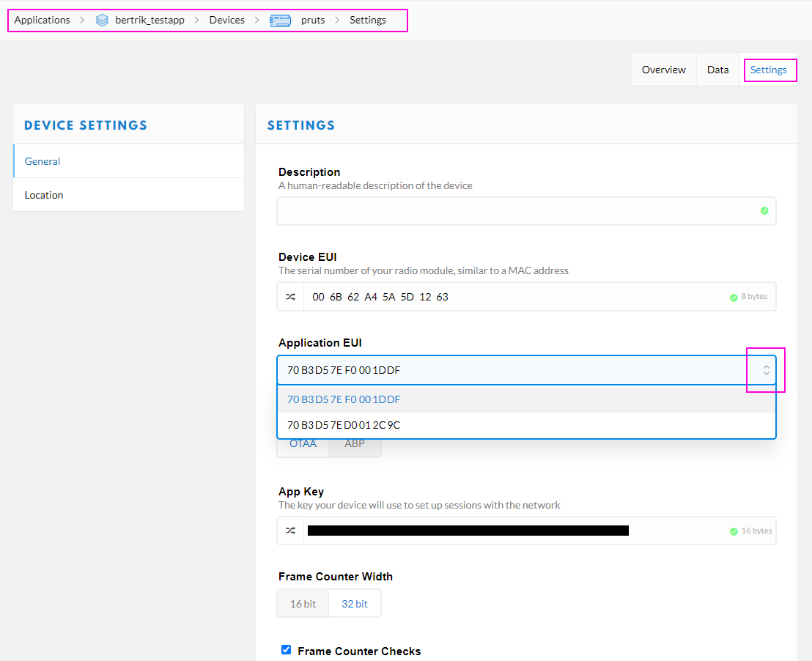Image resolution: width=812 pixels, height=661 pixels.
Task: Click the green validity icon for Device EUI
Action: 734,298
